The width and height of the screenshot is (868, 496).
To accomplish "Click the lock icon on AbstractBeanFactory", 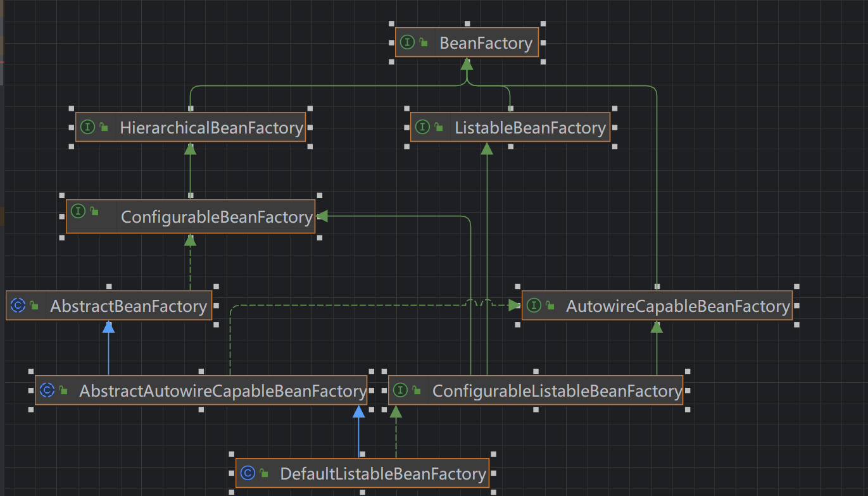I will [34, 306].
